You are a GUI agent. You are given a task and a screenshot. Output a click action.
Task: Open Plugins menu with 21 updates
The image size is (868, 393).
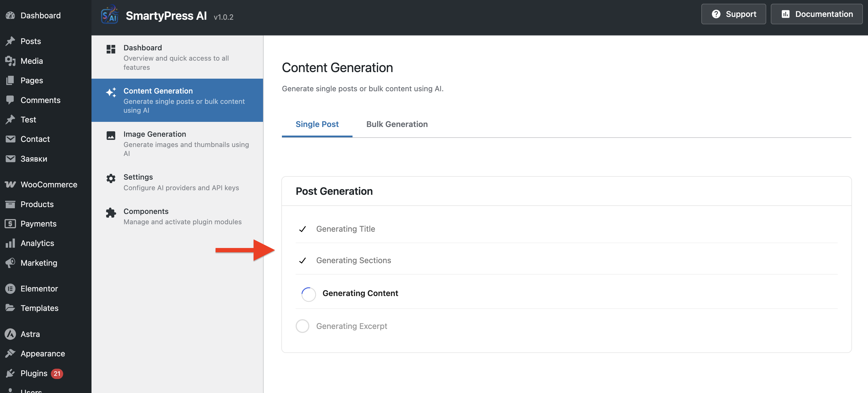click(34, 373)
